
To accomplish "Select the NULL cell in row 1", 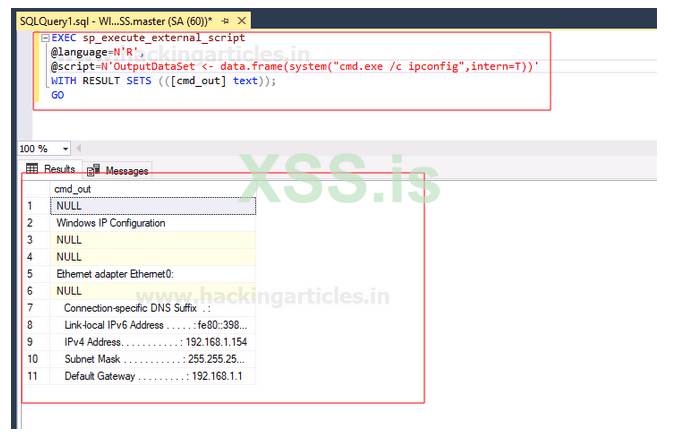I will point(153,206).
